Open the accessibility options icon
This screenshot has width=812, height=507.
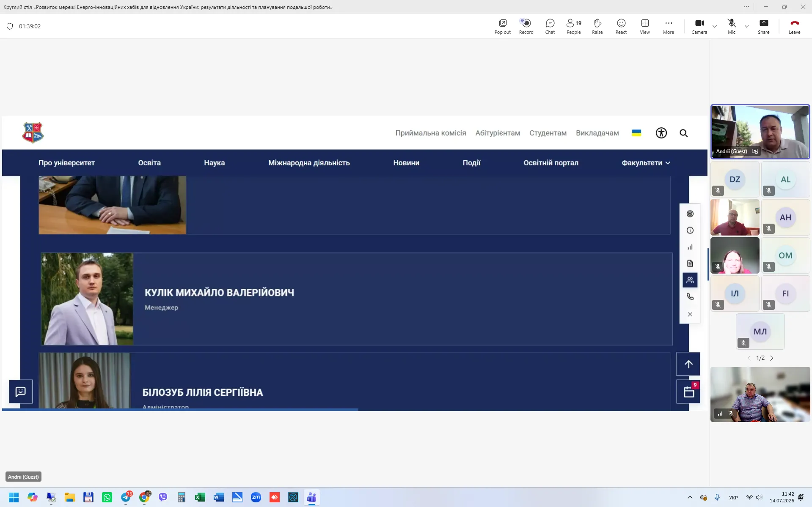coord(661,133)
